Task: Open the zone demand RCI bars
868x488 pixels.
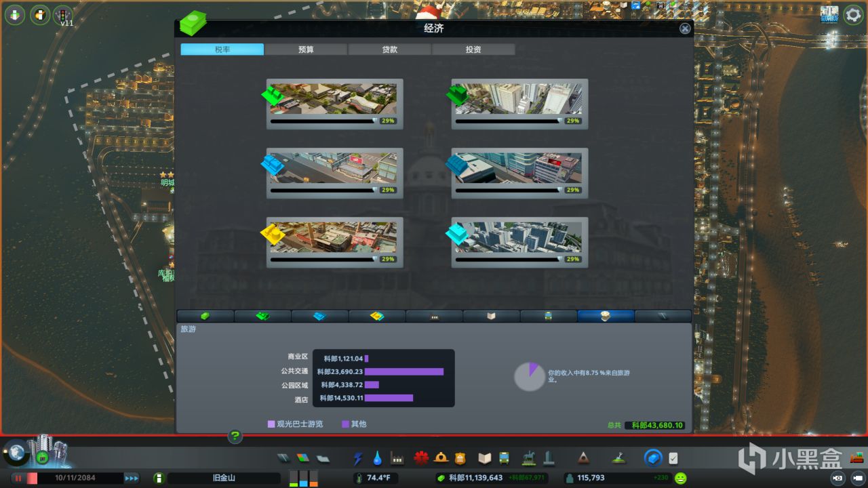Action: (303, 478)
